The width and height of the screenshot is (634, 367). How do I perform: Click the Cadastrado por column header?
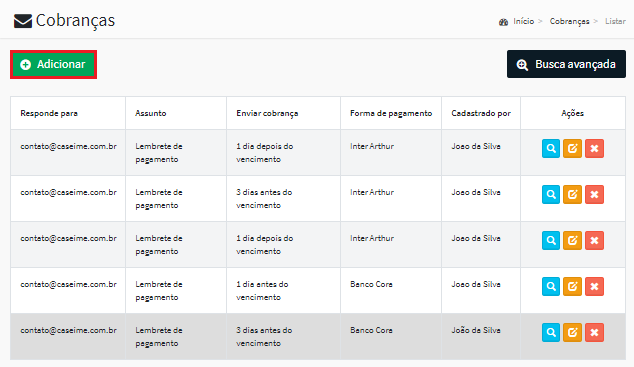(x=481, y=113)
